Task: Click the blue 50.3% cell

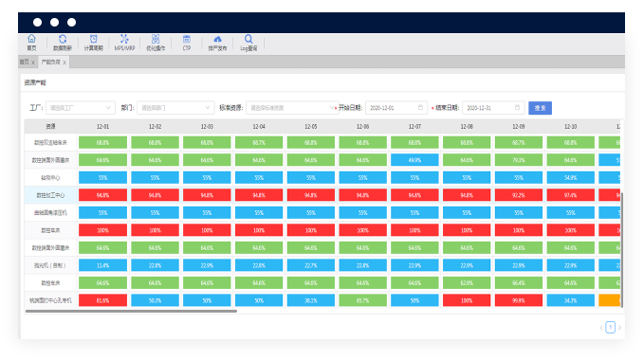Action: pos(155,300)
